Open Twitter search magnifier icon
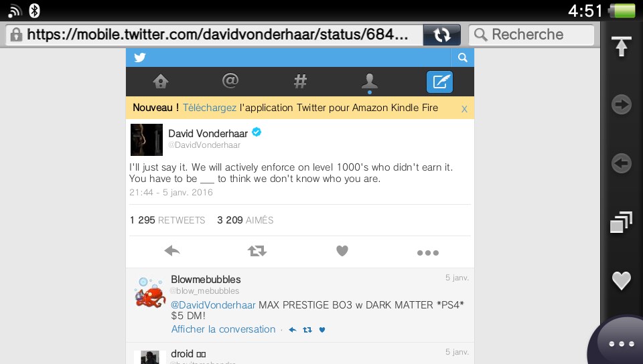The width and height of the screenshot is (643, 364). [463, 58]
